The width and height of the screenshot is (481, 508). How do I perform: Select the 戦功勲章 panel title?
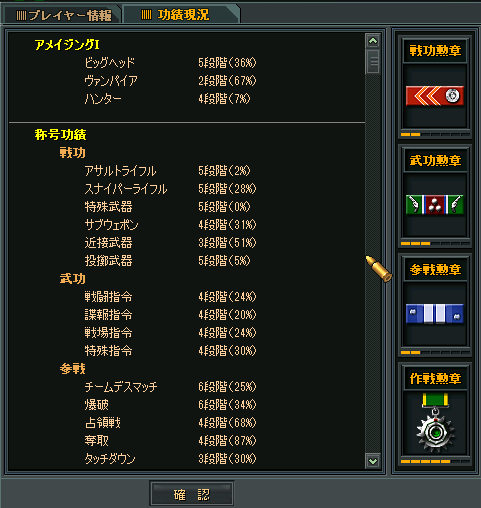(435, 51)
